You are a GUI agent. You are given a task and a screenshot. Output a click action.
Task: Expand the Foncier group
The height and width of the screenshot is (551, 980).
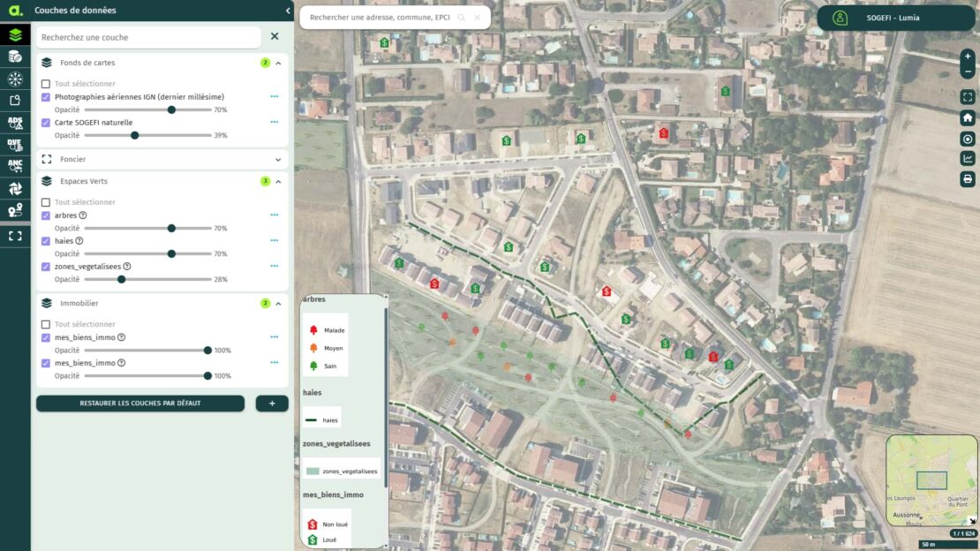pos(279,160)
